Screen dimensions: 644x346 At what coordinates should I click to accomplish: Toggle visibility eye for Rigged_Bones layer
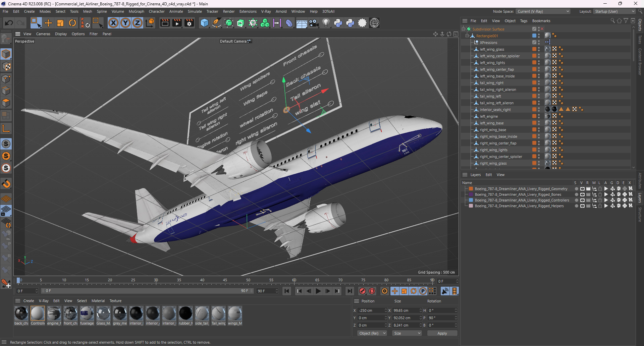[582, 194]
